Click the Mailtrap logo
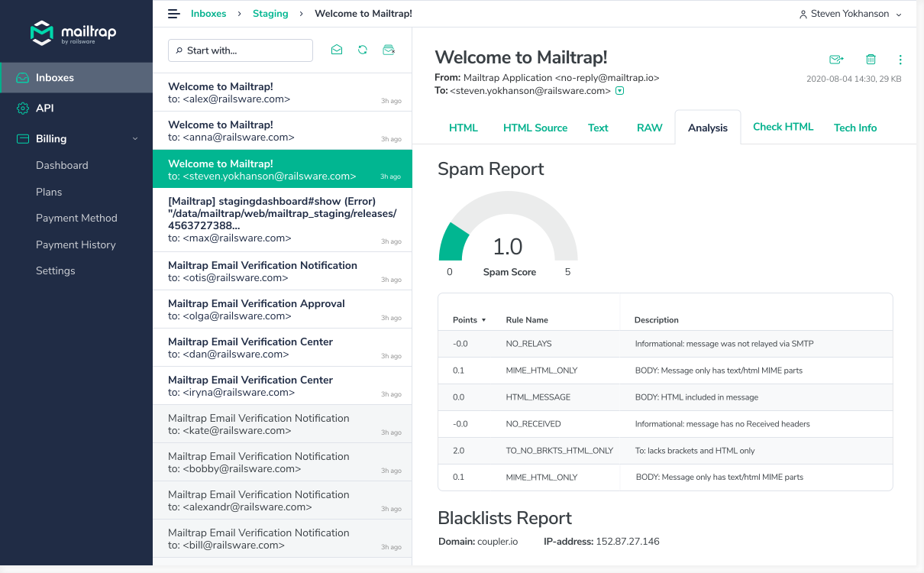 pos(73,33)
